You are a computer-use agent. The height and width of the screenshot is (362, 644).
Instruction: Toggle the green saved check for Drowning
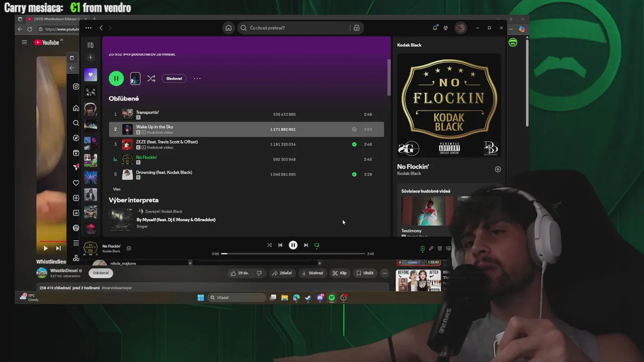(x=354, y=174)
